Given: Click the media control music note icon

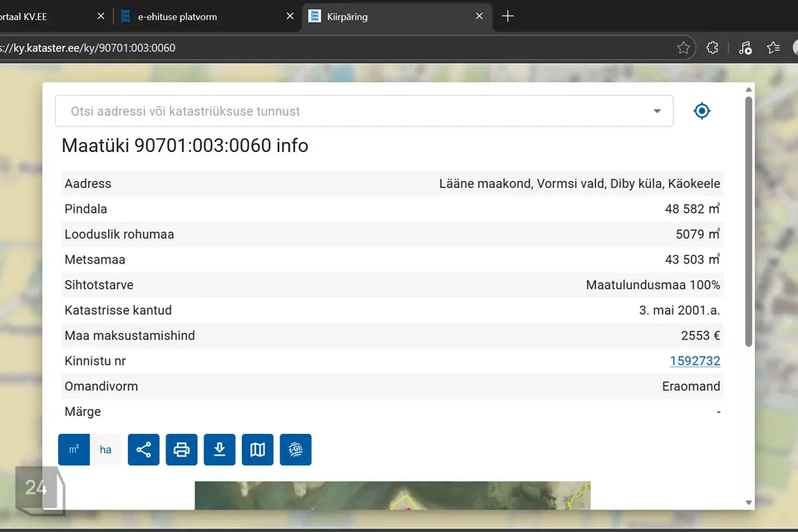Looking at the screenshot, I should [745, 48].
